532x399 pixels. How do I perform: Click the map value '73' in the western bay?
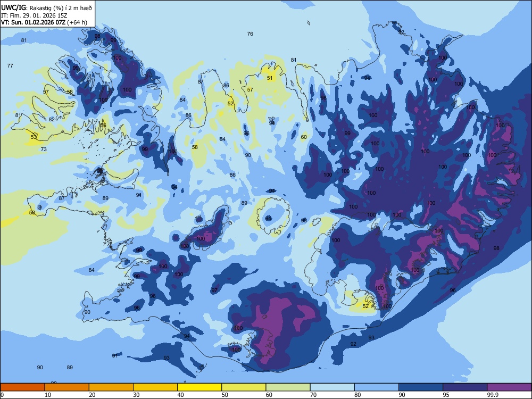(44, 149)
